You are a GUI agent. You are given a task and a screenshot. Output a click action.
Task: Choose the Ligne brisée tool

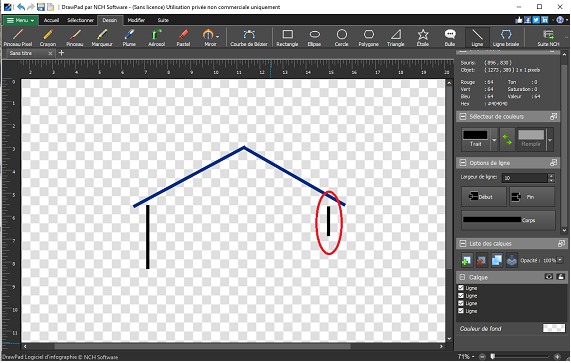505,38
